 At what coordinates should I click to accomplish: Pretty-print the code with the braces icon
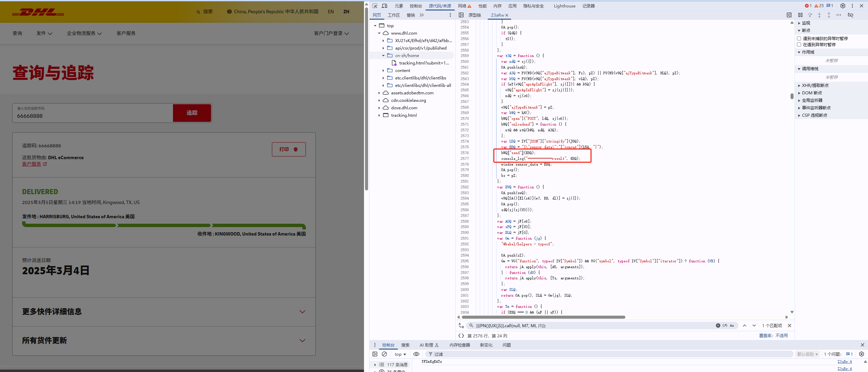click(461, 336)
